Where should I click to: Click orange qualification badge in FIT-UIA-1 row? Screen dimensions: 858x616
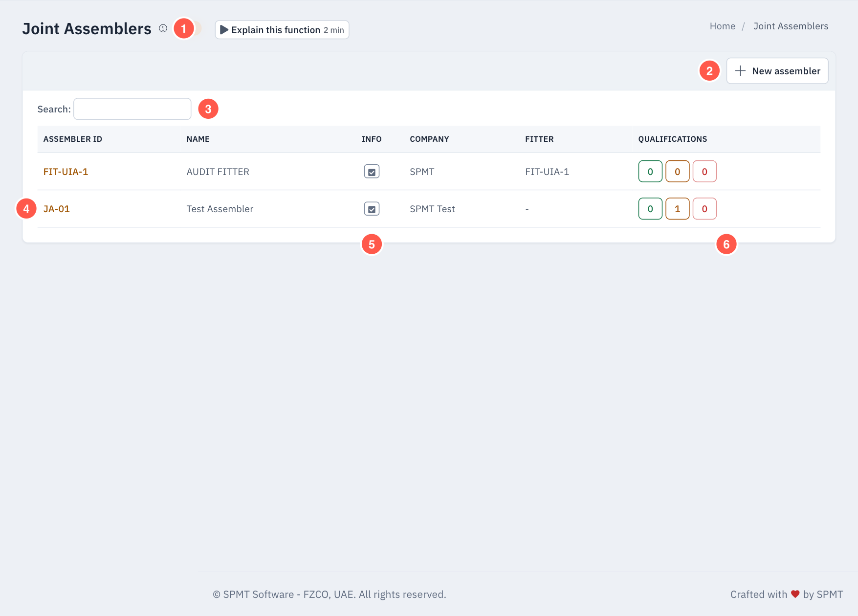pyautogui.click(x=677, y=172)
